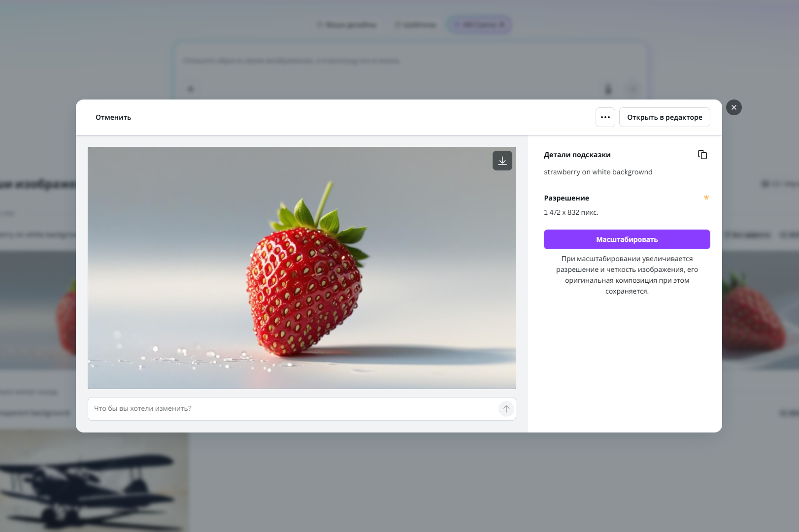This screenshot has width=799, height=532.
Task: Open the image via Открыть в редакторе
Action: coord(664,117)
